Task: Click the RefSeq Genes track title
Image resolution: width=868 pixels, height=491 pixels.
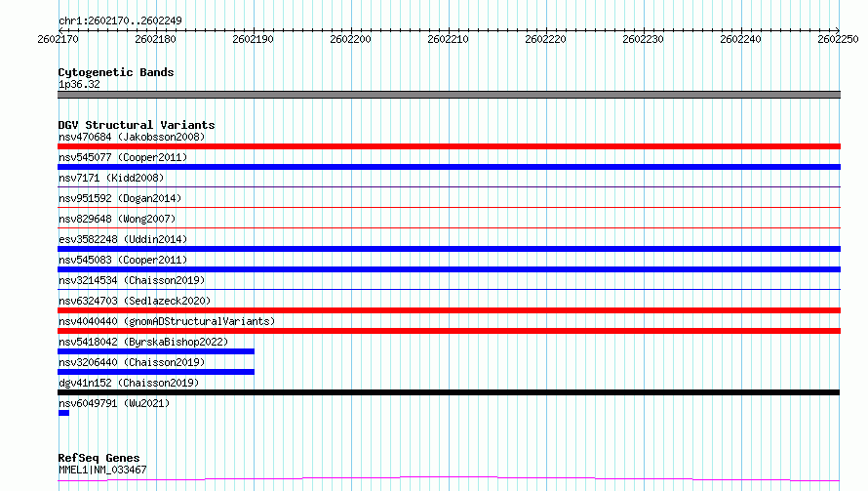Action: point(99,458)
